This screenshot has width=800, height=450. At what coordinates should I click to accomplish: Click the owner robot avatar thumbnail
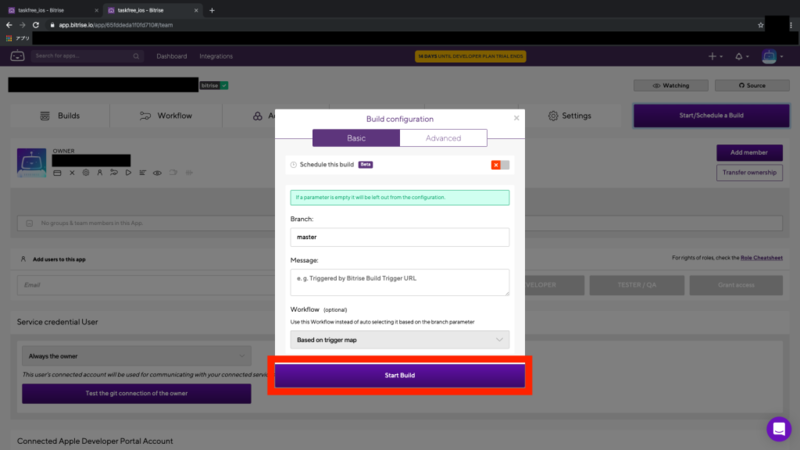click(32, 163)
